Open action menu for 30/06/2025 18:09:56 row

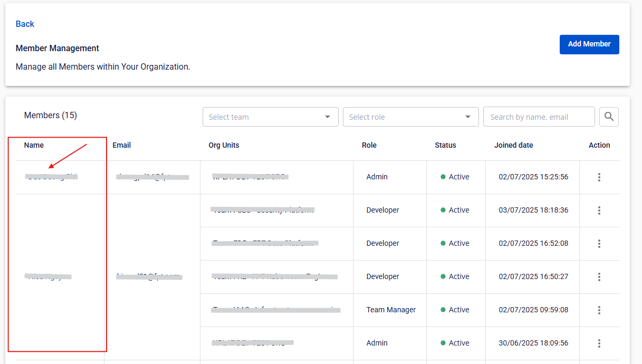pos(599,343)
